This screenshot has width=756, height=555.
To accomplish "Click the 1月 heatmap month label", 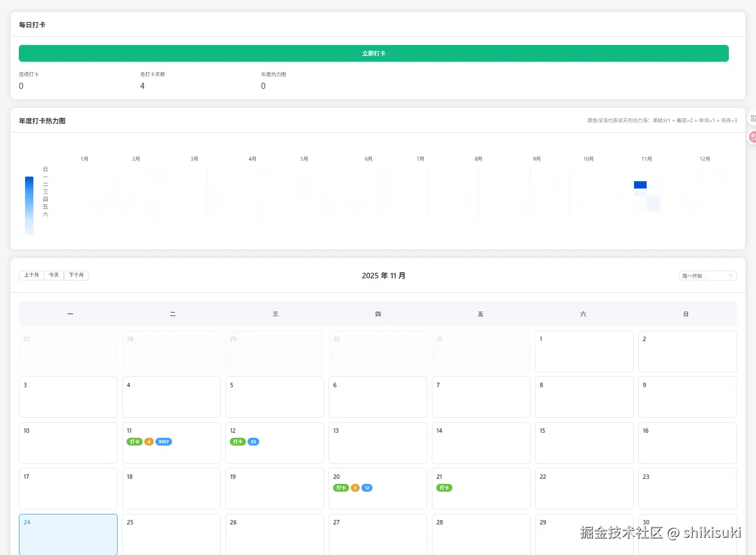I will [x=84, y=159].
